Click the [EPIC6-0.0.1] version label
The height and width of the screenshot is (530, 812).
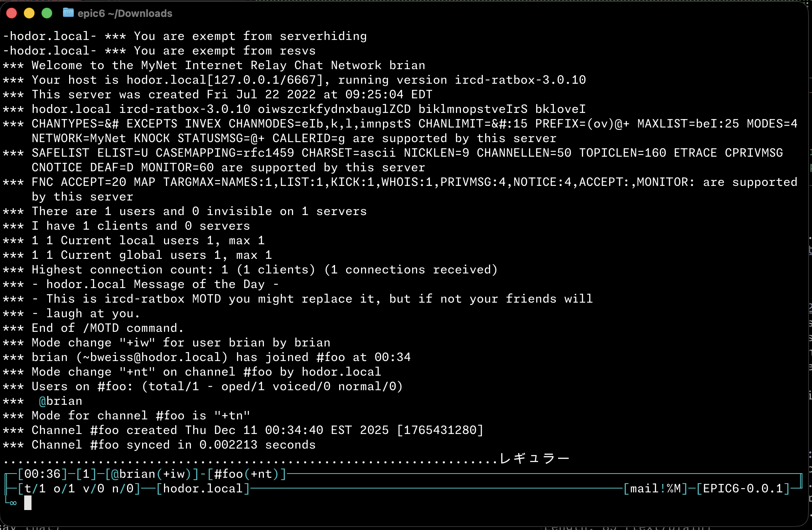click(743, 489)
